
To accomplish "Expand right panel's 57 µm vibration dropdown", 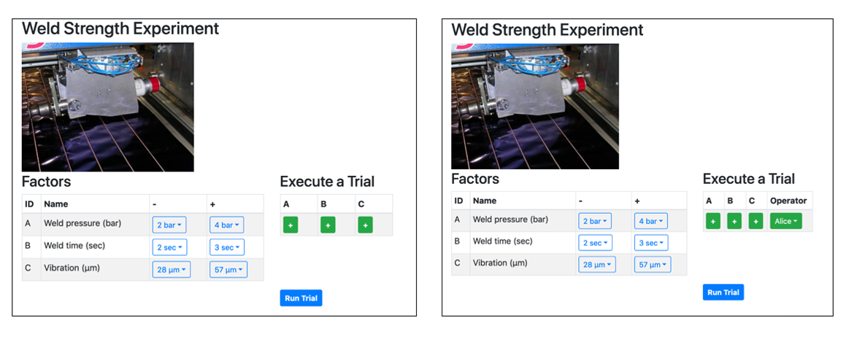I will point(652,264).
